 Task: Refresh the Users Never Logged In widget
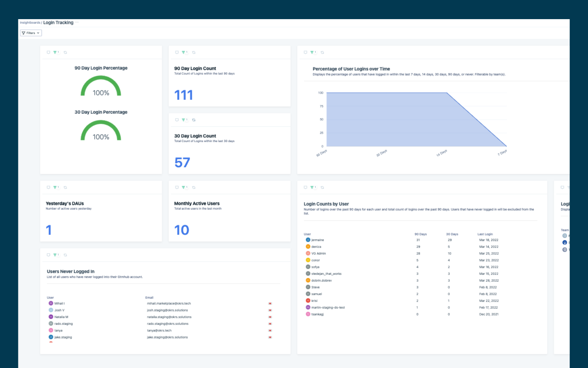click(65, 255)
